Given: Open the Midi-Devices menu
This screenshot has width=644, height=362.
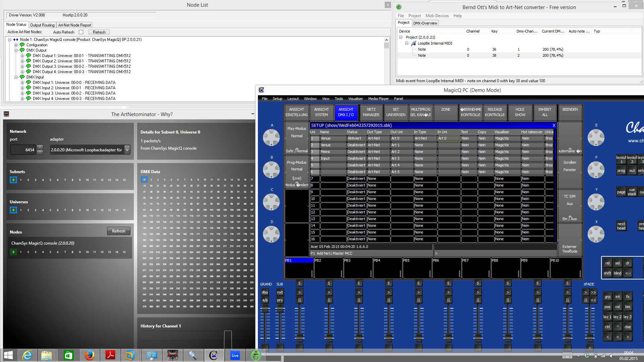Looking at the screenshot, I should (437, 16).
